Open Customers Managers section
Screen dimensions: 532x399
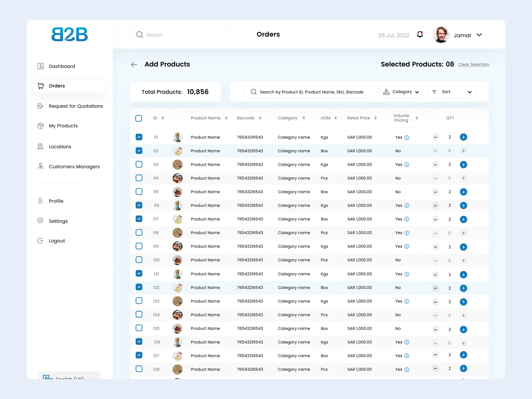coord(68,166)
